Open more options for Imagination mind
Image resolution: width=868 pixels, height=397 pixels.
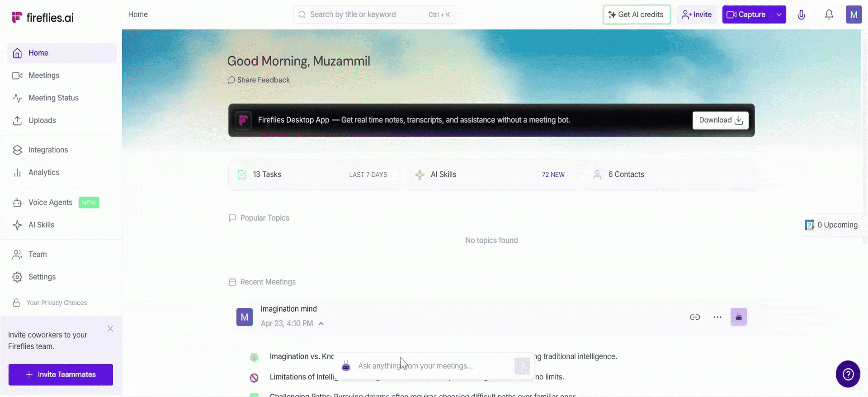pos(717,317)
